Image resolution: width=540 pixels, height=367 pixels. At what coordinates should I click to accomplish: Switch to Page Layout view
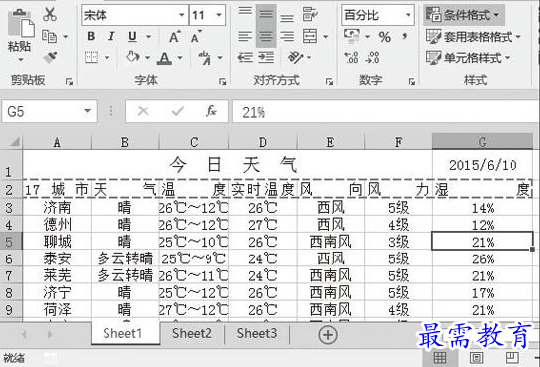tap(476, 358)
